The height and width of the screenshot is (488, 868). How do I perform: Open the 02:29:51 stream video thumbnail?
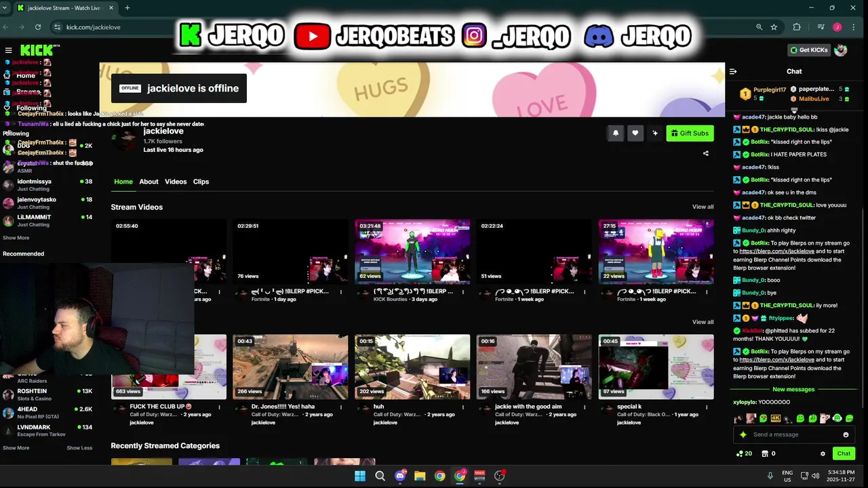pyautogui.click(x=290, y=251)
